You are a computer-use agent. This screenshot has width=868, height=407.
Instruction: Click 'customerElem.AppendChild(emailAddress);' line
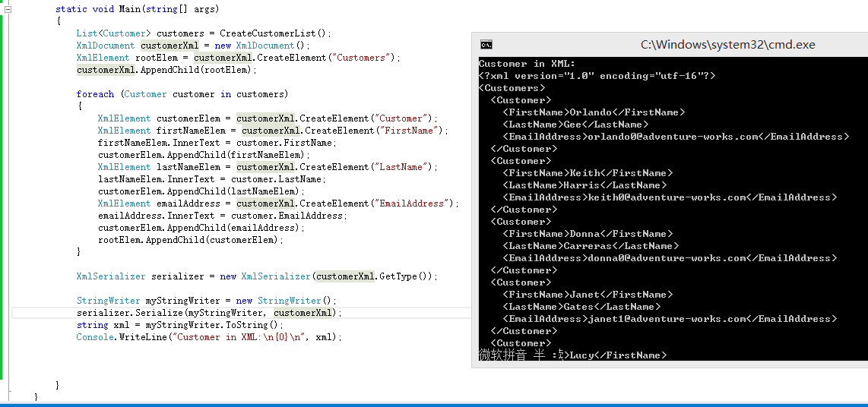click(x=201, y=228)
